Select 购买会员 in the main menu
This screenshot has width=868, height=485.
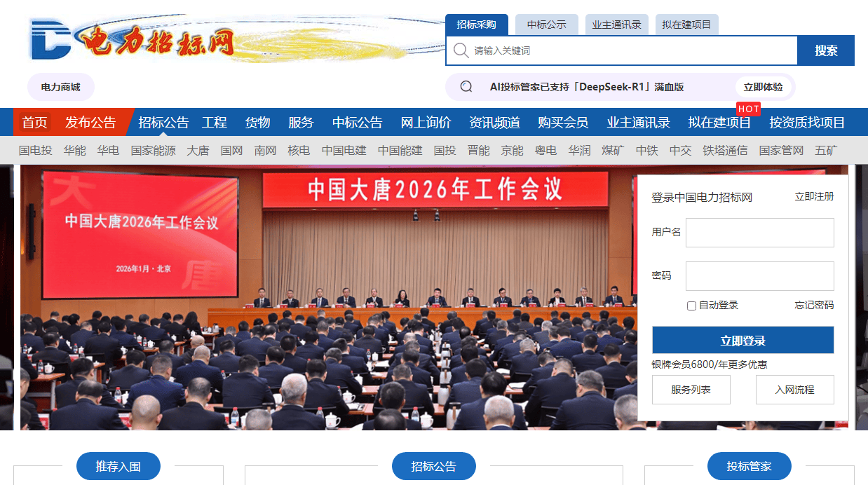point(563,123)
